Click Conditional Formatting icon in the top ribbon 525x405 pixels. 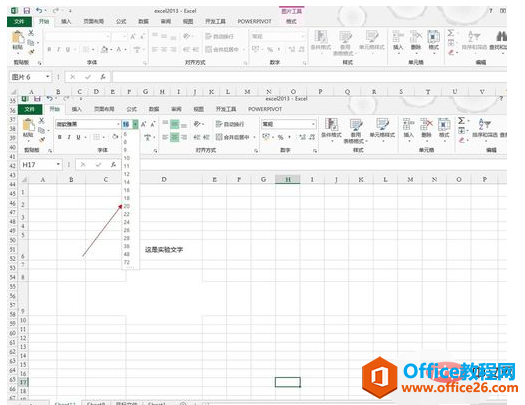tap(320, 37)
